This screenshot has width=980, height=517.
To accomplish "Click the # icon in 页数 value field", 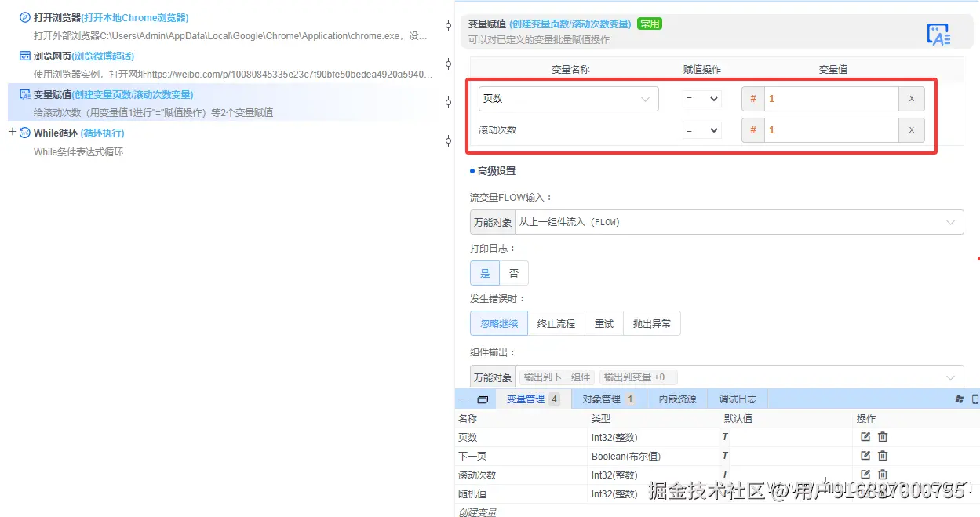I will coord(753,99).
